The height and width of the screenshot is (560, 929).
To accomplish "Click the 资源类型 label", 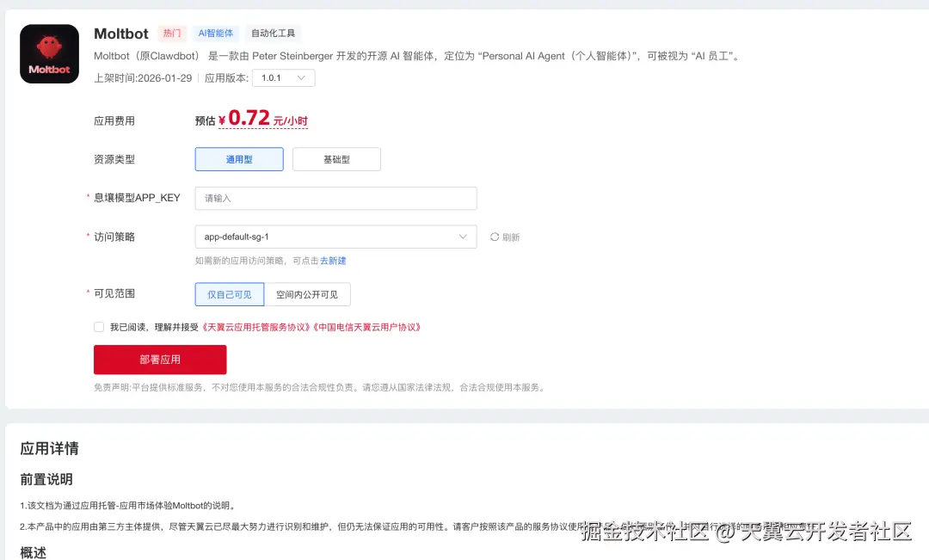I will [114, 159].
